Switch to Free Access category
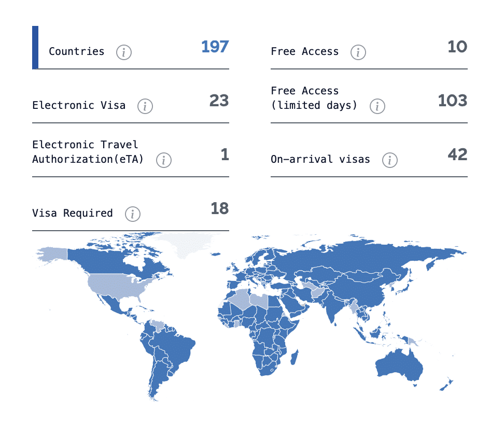This screenshot has width=504, height=423. [305, 51]
